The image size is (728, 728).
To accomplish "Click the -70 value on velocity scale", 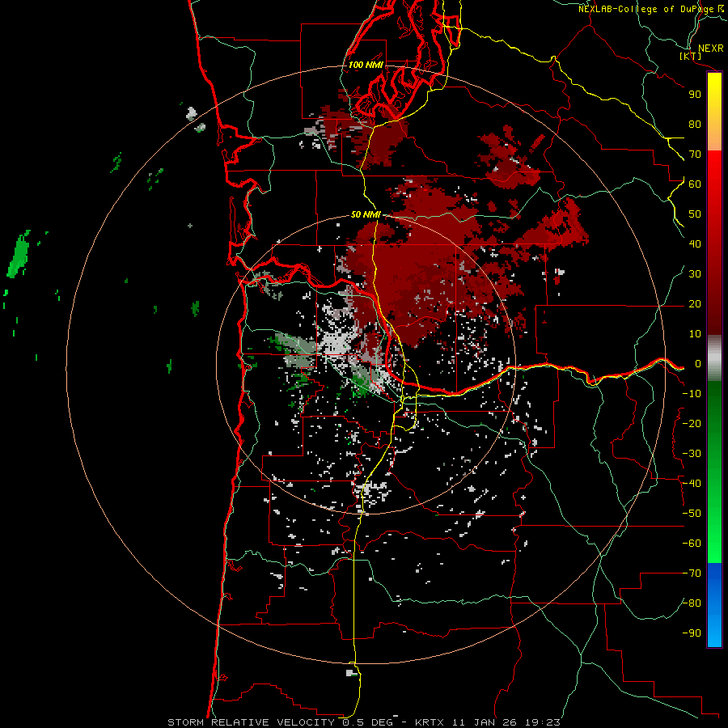I will 692,574.
